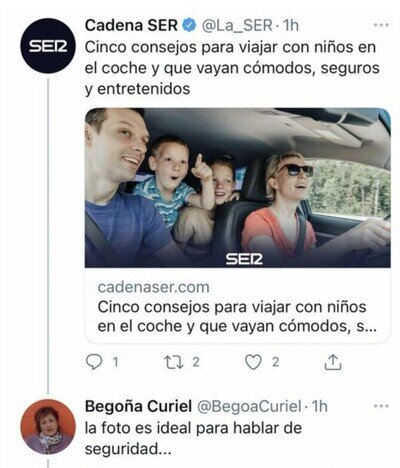Open more options on Cadena SER tweet
The image size is (400, 468).
point(382,25)
